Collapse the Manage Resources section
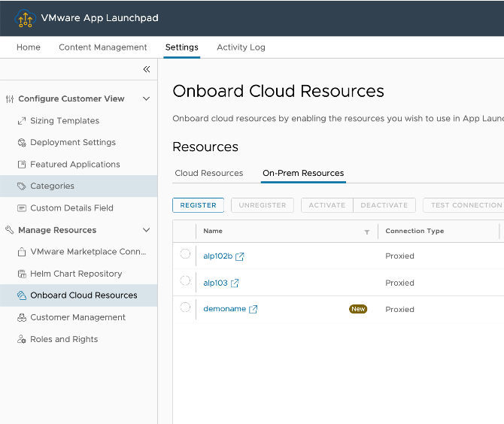This screenshot has height=424, width=504. (x=146, y=230)
